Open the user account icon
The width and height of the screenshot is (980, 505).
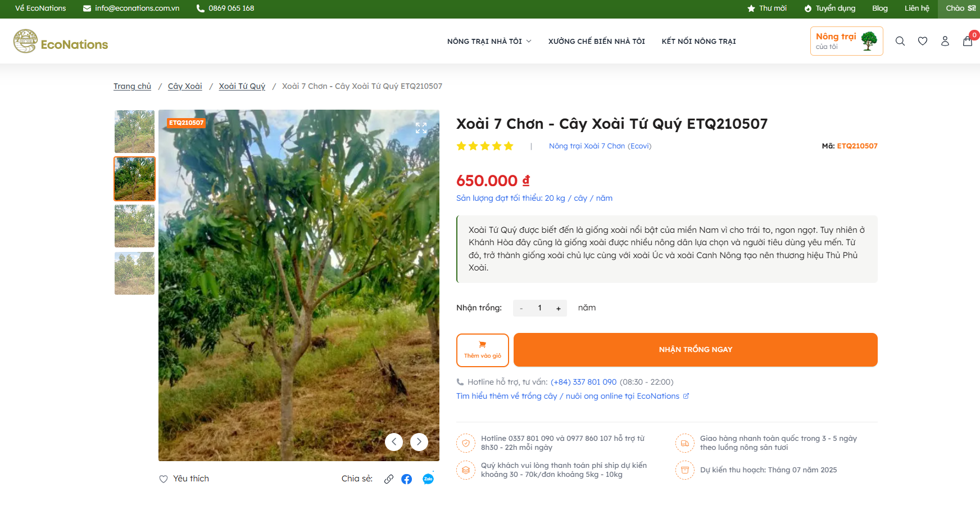[x=945, y=41]
